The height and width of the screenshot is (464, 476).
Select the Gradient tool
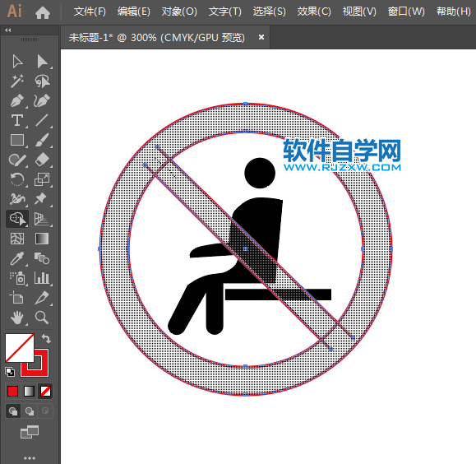coord(42,239)
